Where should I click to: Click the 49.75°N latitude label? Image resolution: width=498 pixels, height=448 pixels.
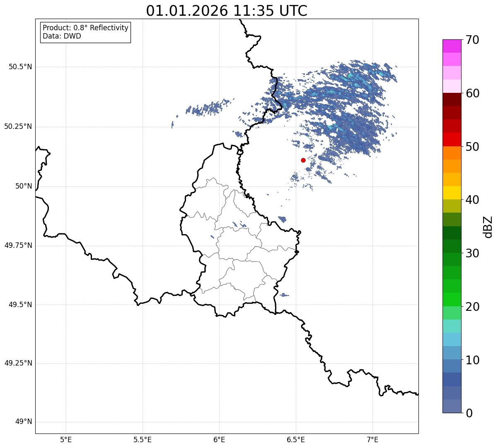(18, 245)
